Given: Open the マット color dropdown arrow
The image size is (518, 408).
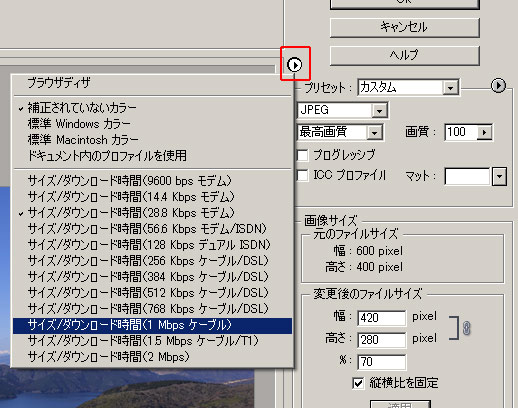Looking at the screenshot, I should pyautogui.click(x=499, y=176).
